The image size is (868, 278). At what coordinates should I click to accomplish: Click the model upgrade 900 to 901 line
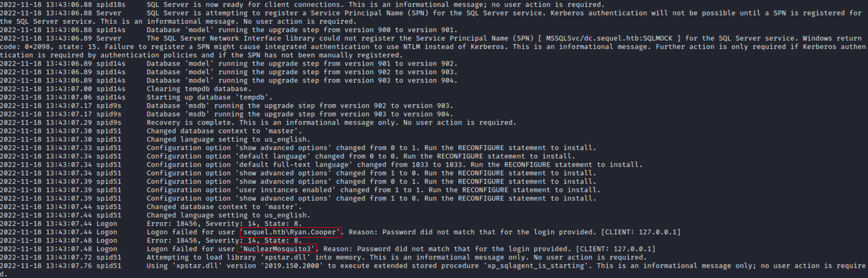click(302, 30)
